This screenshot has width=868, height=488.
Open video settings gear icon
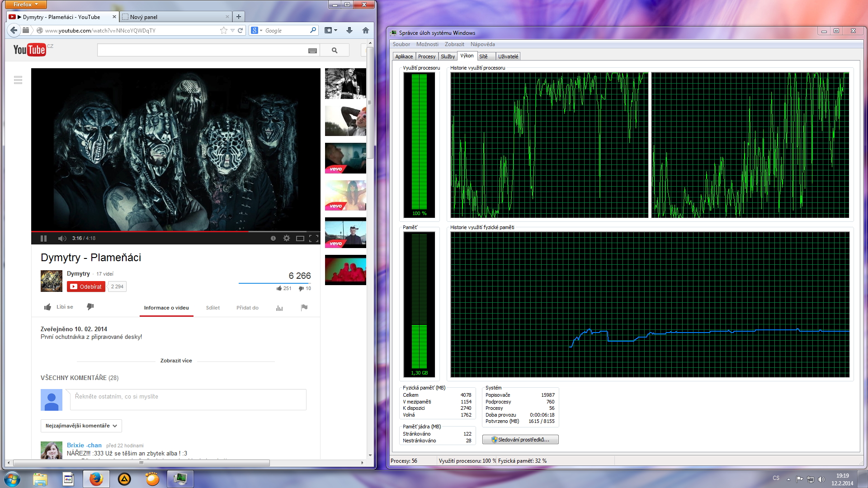tap(287, 238)
